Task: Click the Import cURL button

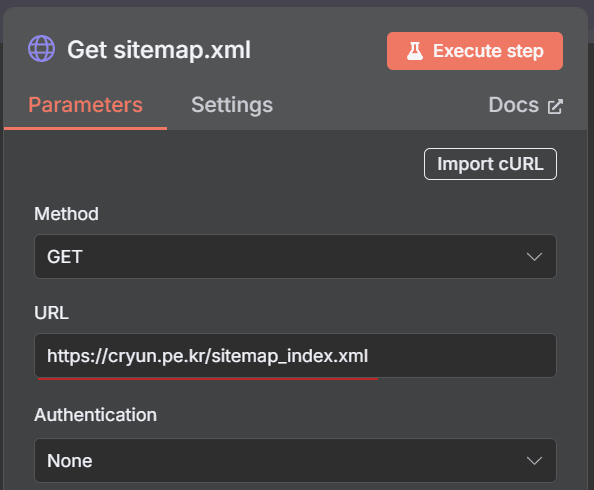Action: coord(490,164)
